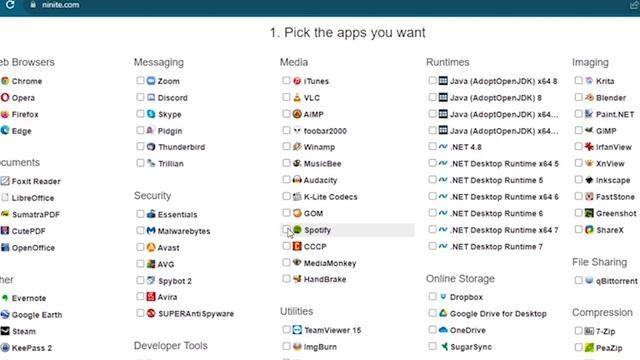The width and height of the screenshot is (640, 360).
Task: Click the Chrome icon
Action: (5, 81)
